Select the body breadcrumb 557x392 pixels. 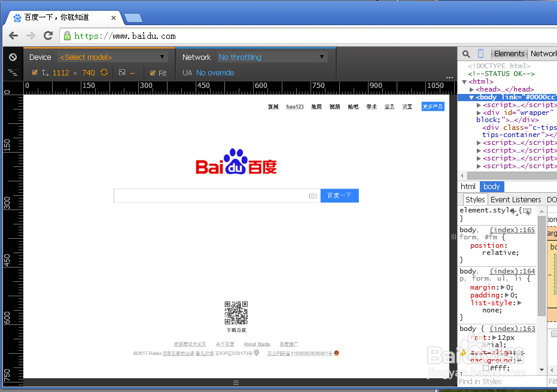(x=492, y=187)
